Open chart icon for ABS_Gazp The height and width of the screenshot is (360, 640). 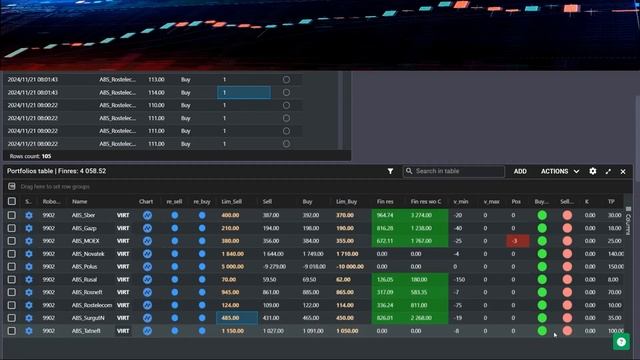pyautogui.click(x=147, y=228)
